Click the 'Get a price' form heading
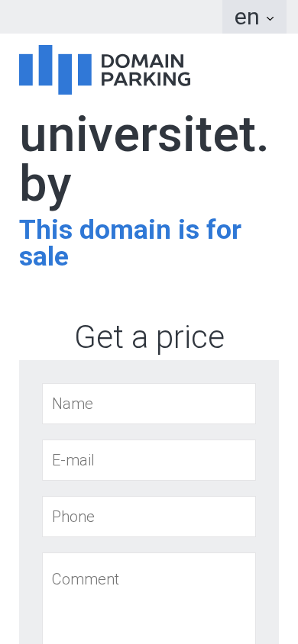The image size is (298, 644). pyautogui.click(x=149, y=336)
